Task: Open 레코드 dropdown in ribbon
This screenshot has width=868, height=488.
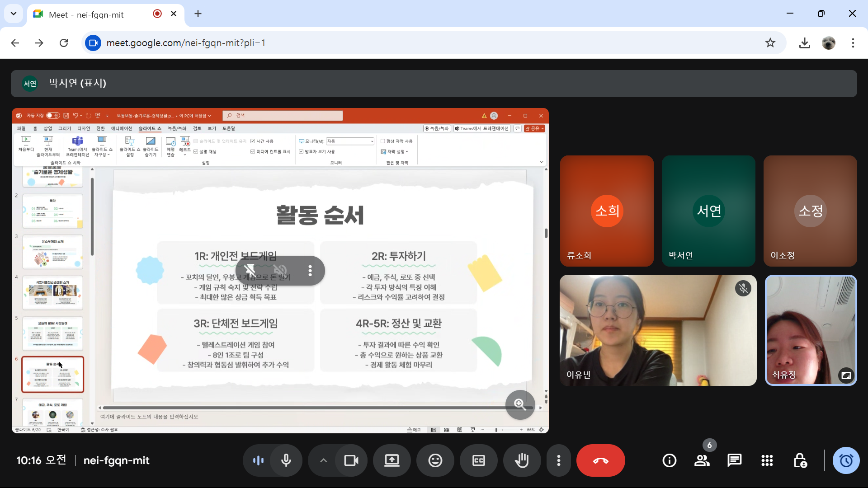Action: (185, 146)
